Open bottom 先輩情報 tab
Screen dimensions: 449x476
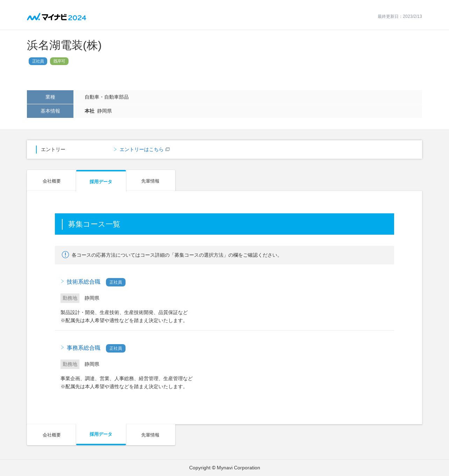tap(150, 435)
